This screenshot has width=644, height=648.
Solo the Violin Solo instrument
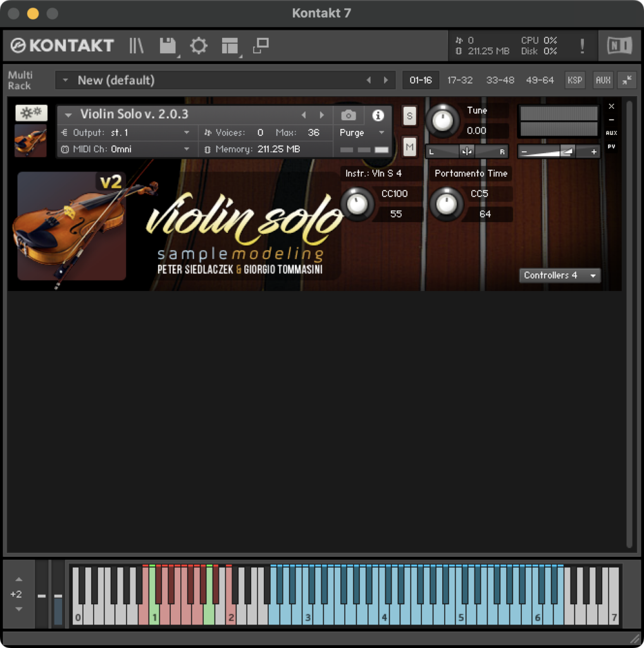pyautogui.click(x=409, y=116)
